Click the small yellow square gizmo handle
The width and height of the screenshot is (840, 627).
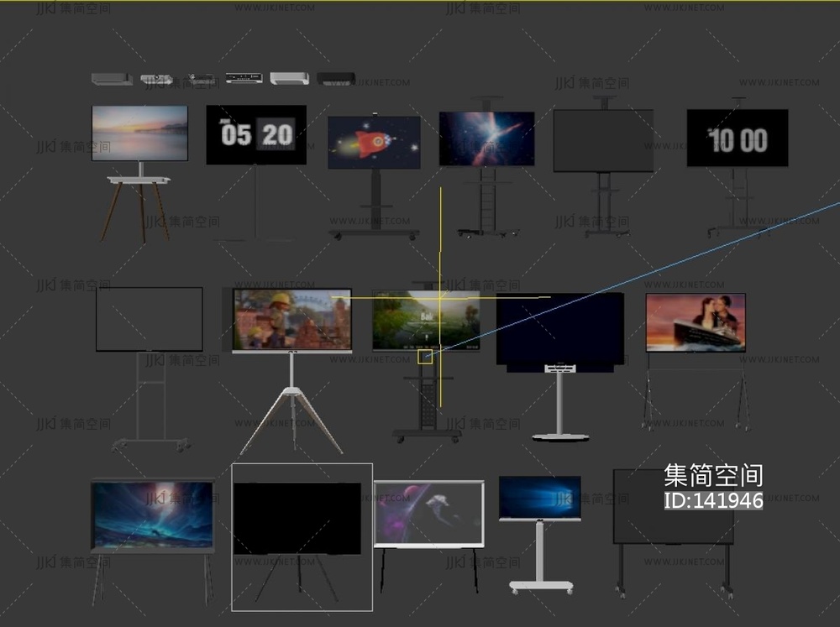[x=426, y=357]
